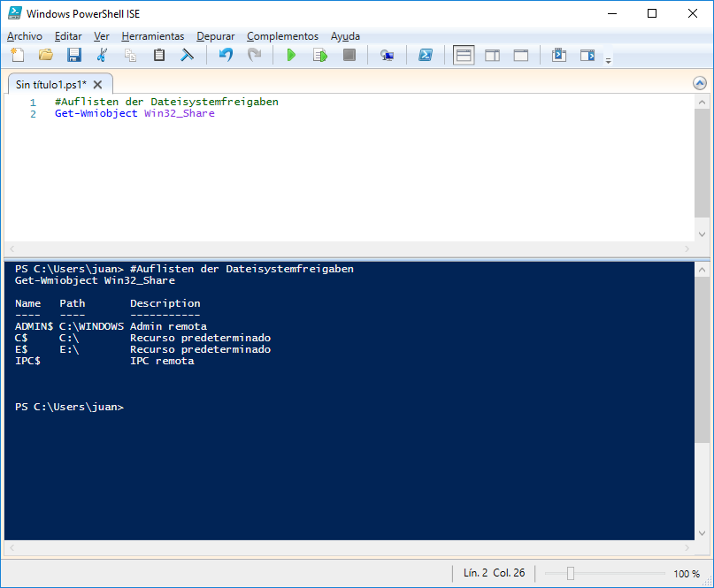This screenshot has width=714, height=588.
Task: Open the toolbar overflow options arrow
Action: coord(609,60)
